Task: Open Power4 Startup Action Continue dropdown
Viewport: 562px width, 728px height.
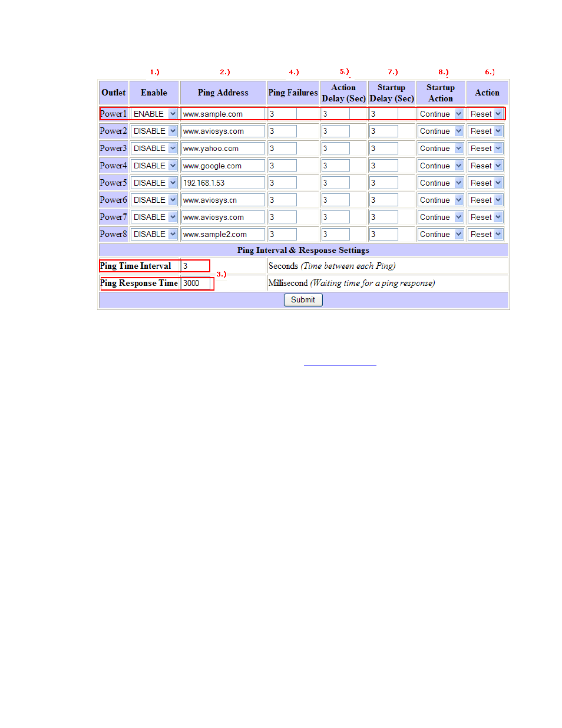Action: [x=441, y=166]
